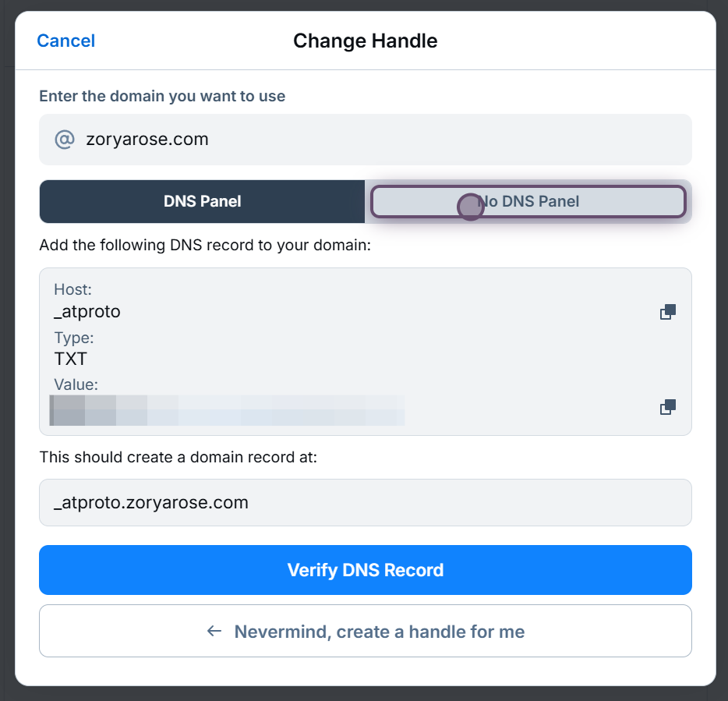Click the "Change Handle" dialog title

click(365, 41)
